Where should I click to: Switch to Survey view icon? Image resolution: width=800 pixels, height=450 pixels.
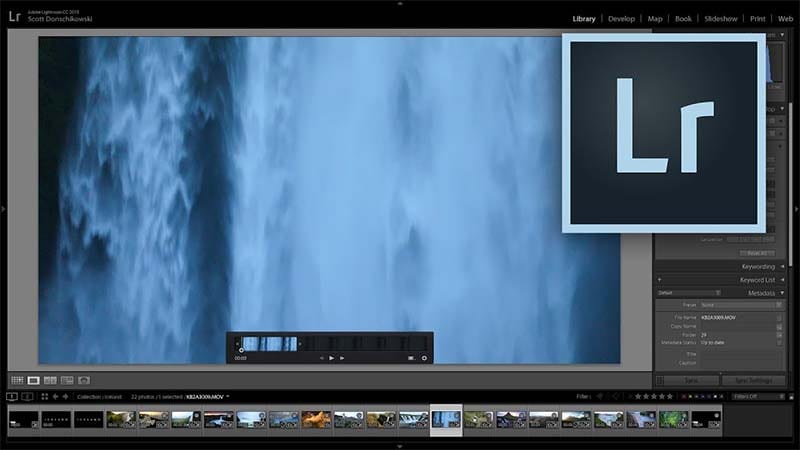pos(67,381)
